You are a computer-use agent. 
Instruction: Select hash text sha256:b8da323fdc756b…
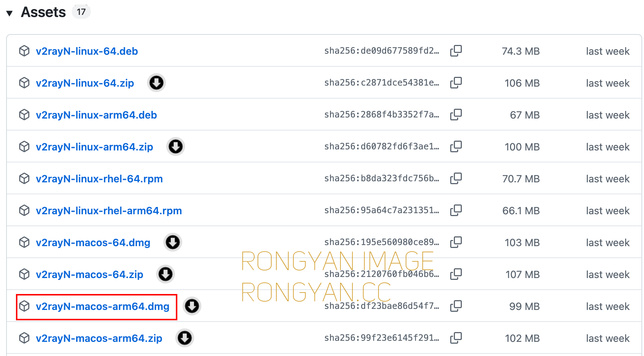(x=382, y=178)
